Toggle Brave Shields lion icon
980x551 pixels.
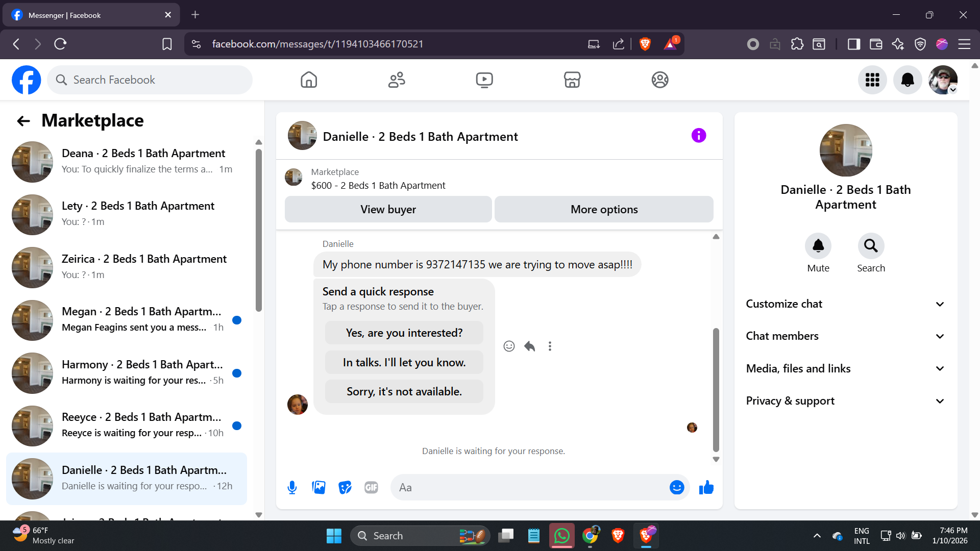[645, 44]
